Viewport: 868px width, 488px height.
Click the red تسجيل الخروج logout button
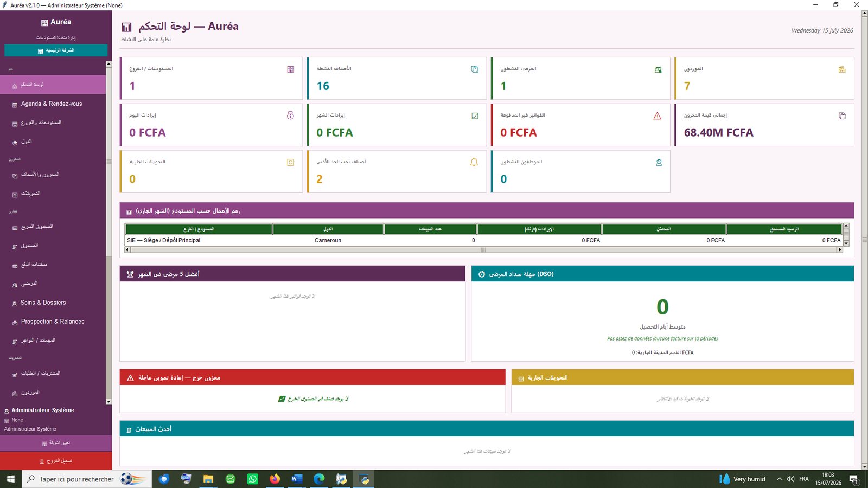[56, 461]
